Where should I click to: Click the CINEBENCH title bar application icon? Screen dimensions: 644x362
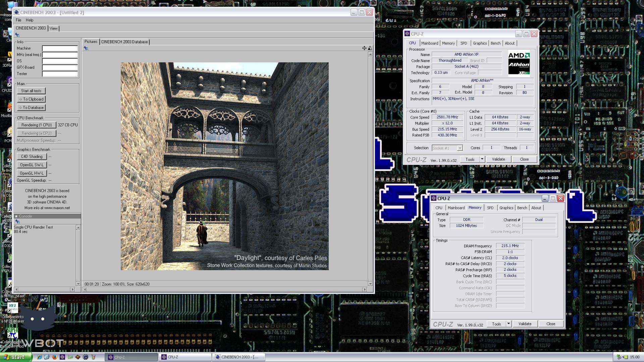(16, 12)
